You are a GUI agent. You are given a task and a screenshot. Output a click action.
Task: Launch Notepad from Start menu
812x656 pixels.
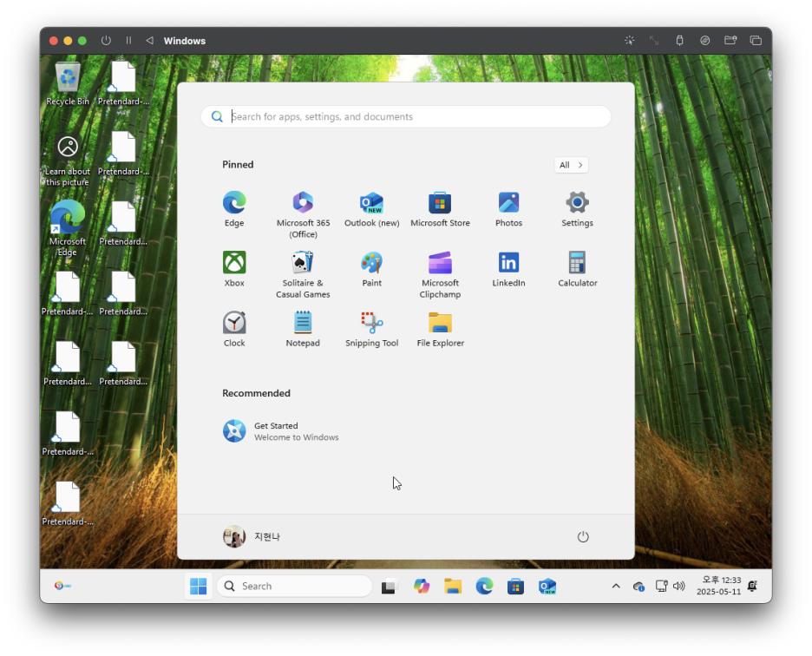(x=303, y=330)
